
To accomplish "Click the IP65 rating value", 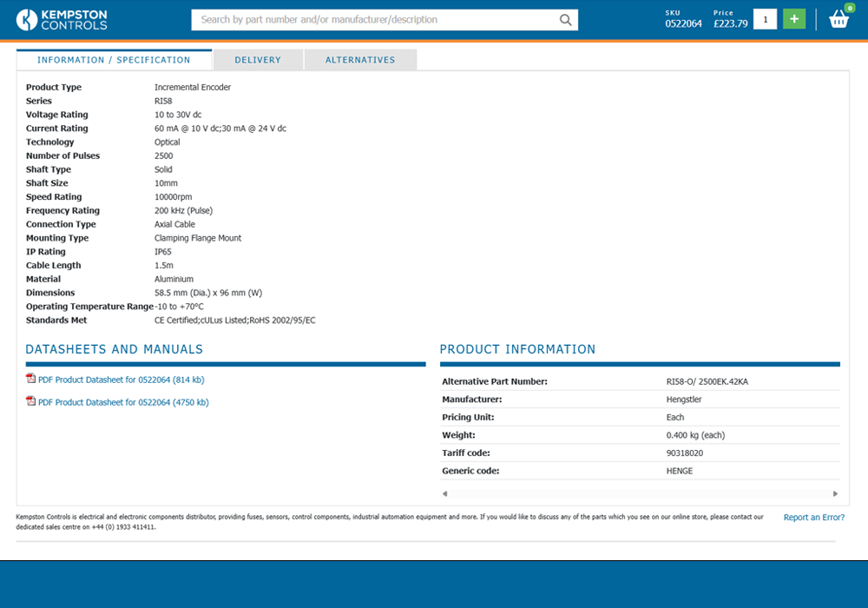I will [x=163, y=252].
